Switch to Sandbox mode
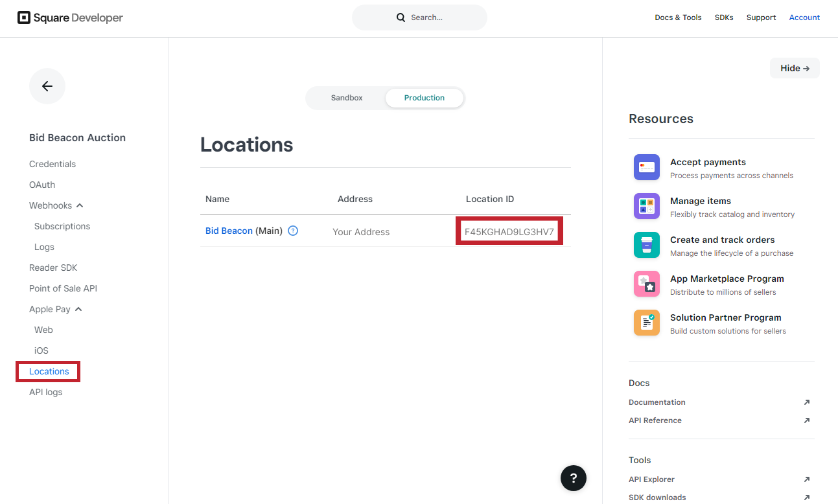Viewport: 838px width, 504px height. click(x=347, y=98)
